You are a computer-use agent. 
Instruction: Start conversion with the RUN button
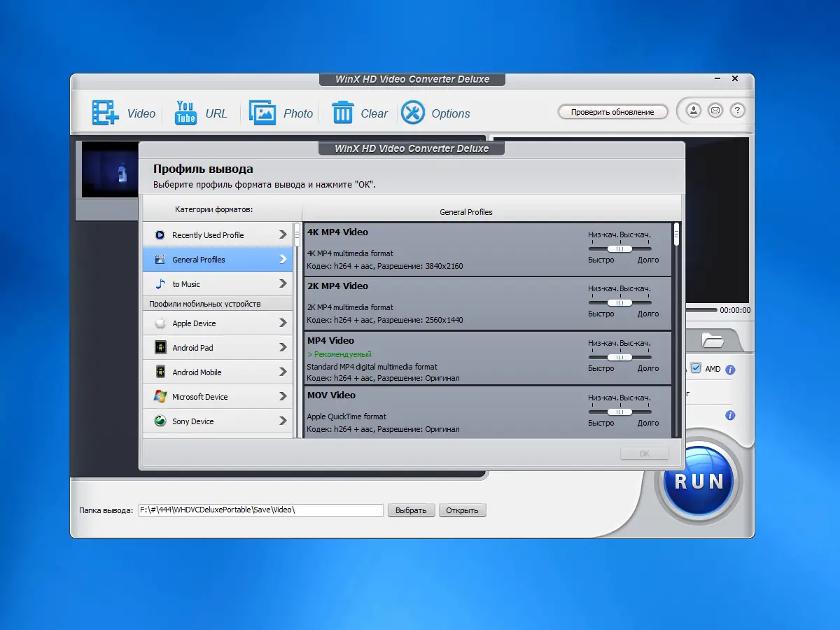click(x=699, y=480)
